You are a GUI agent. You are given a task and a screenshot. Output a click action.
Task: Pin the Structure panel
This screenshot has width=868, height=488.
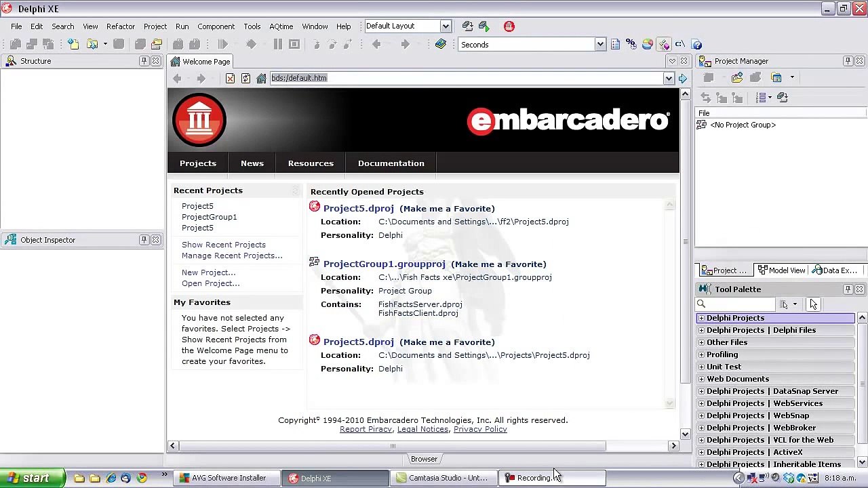point(144,61)
